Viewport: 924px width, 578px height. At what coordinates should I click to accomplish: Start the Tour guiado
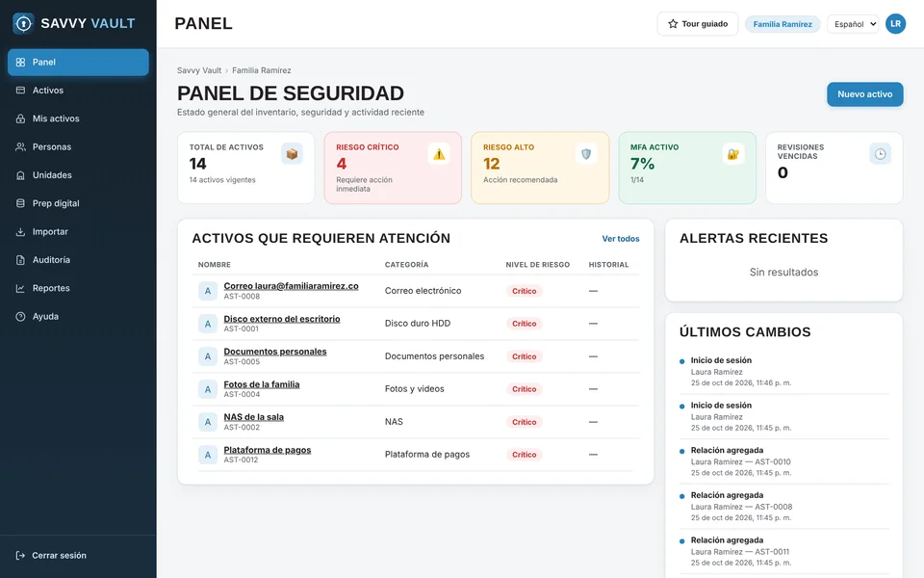[x=698, y=24]
